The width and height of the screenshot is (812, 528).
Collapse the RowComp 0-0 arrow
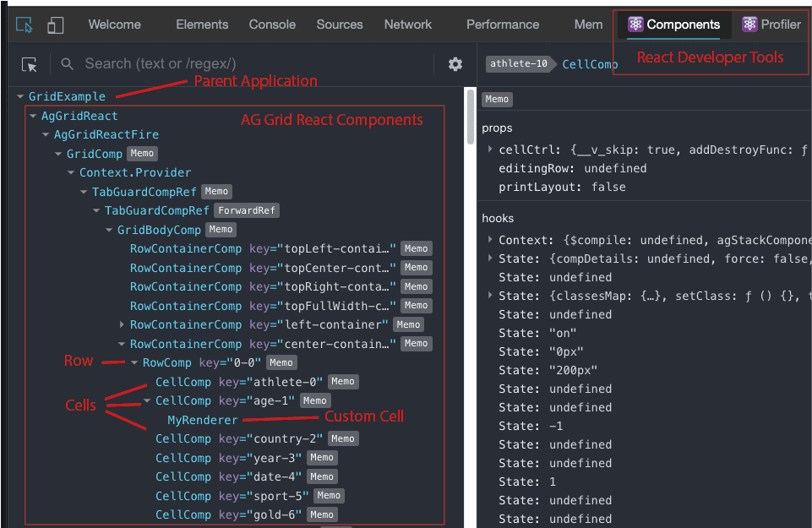point(134,363)
